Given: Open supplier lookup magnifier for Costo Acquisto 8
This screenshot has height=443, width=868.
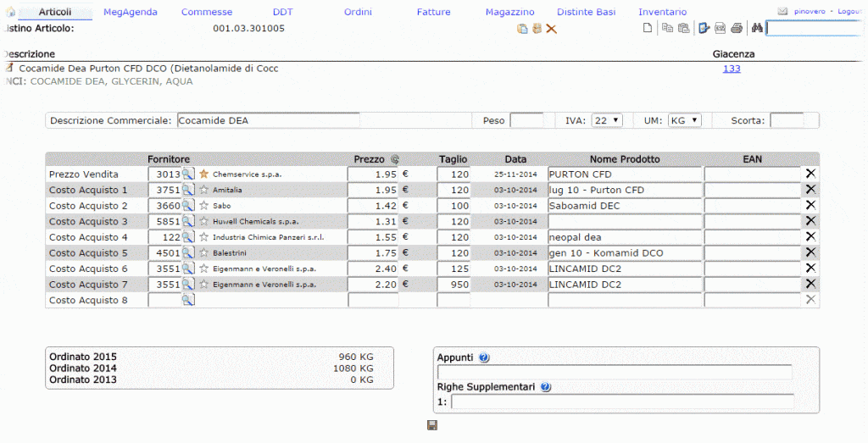Looking at the screenshot, I should (x=188, y=300).
